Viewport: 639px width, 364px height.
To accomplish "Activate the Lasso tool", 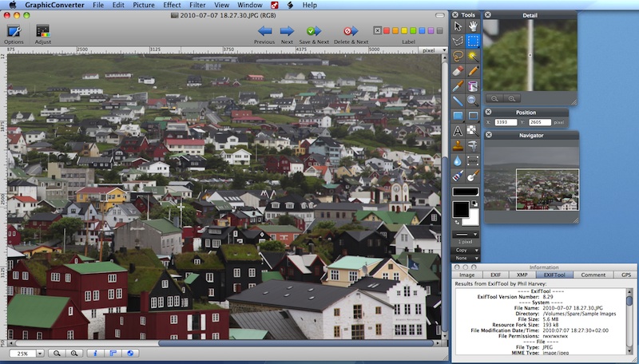I will point(458,56).
